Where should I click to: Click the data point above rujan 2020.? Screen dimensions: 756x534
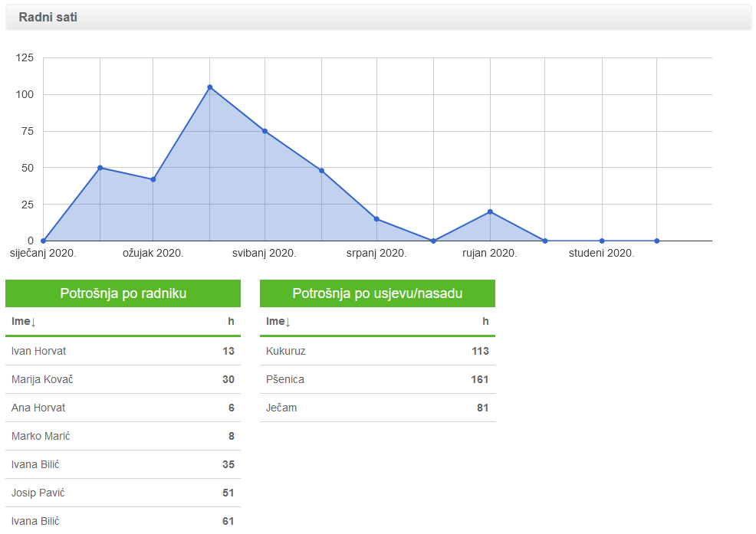pyautogui.click(x=490, y=211)
